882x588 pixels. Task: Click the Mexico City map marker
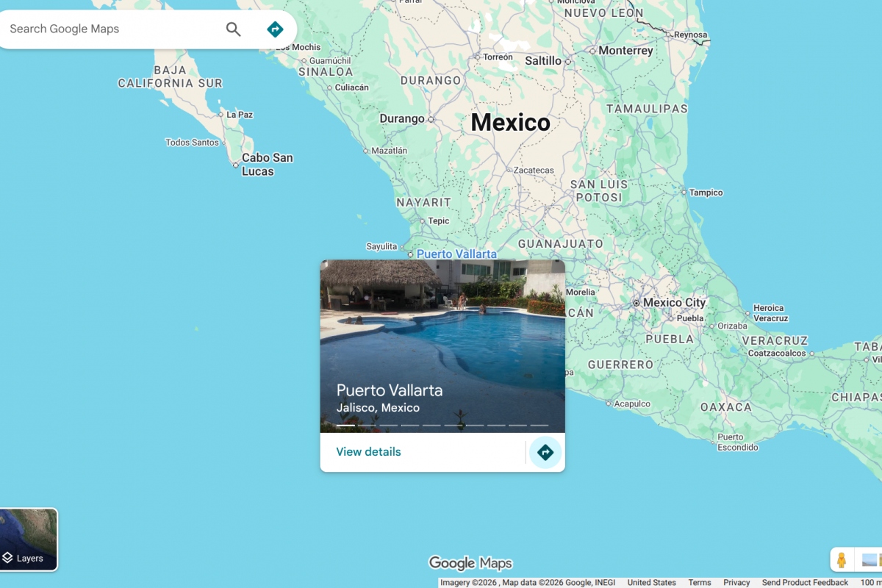tap(637, 303)
